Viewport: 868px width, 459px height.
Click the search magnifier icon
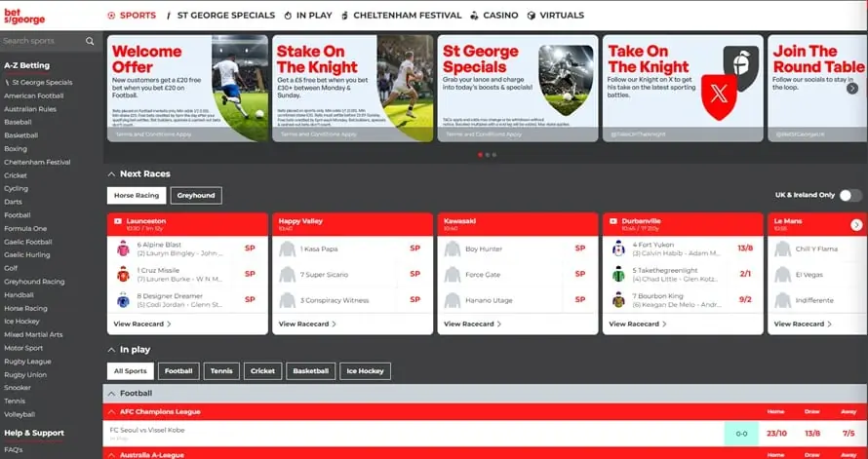(x=90, y=41)
